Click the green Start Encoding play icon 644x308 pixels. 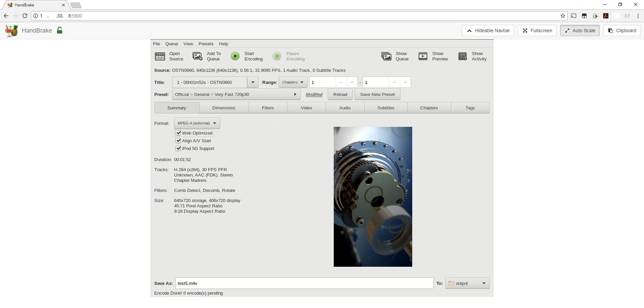click(x=235, y=56)
